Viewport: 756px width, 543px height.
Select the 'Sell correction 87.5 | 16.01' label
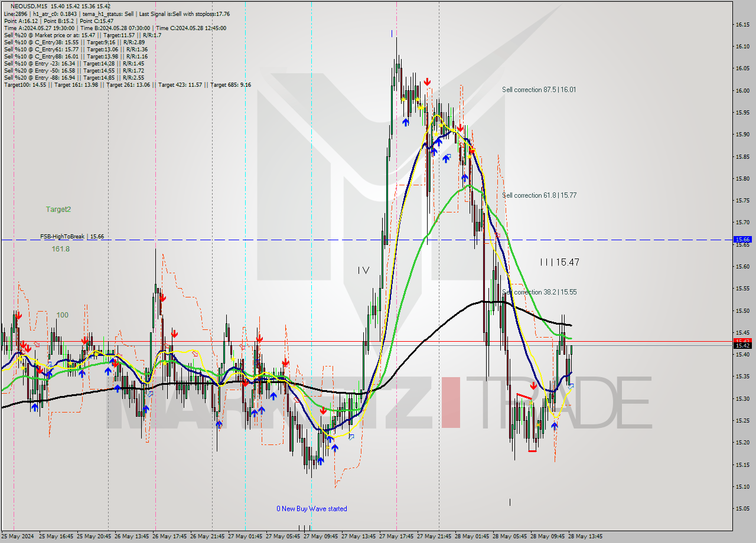click(539, 90)
